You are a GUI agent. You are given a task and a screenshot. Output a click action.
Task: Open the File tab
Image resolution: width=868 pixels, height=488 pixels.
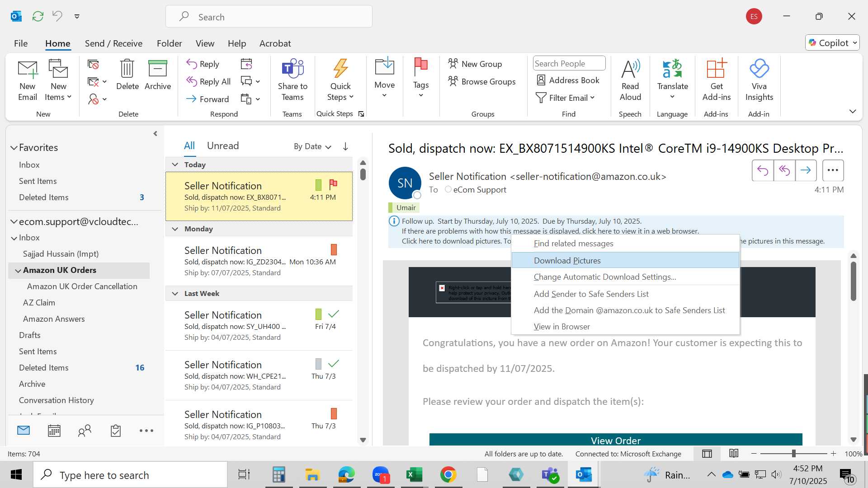[x=21, y=43]
